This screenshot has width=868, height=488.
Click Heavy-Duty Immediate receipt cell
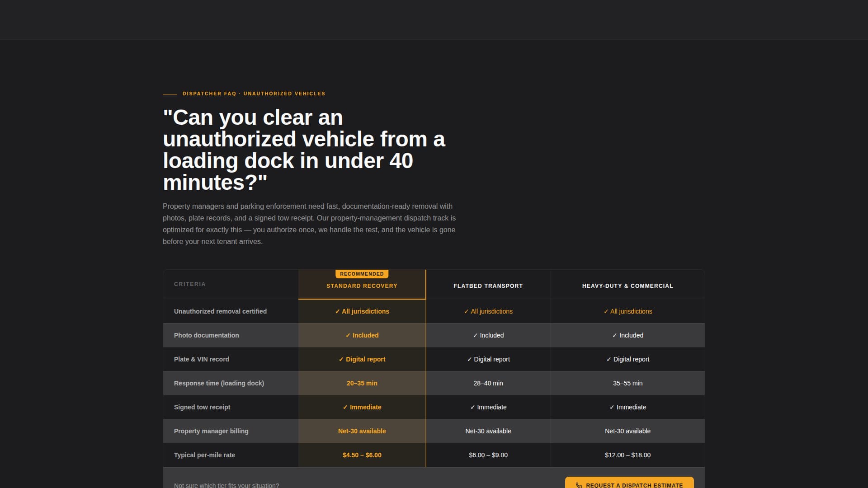(x=627, y=407)
